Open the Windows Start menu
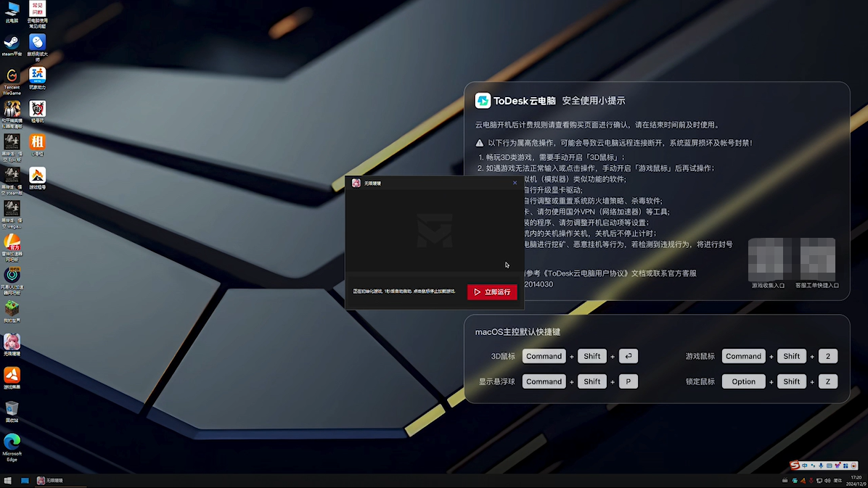 pyautogui.click(x=8, y=480)
